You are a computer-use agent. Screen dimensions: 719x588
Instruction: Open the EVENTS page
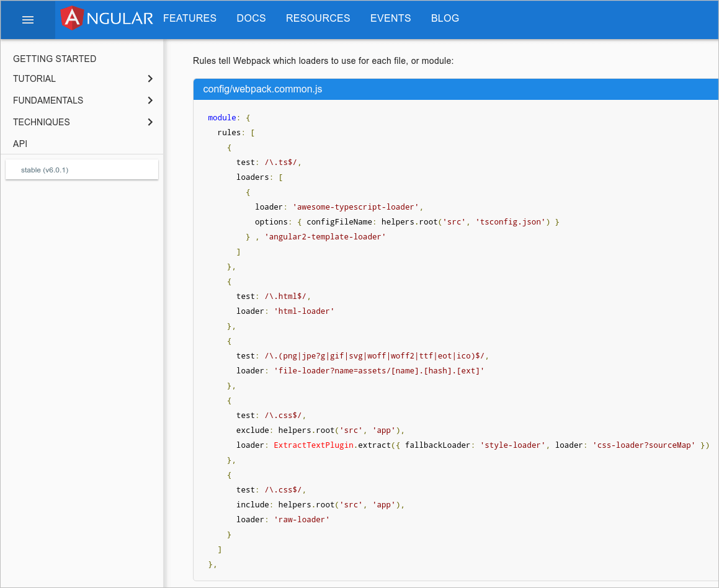[391, 19]
